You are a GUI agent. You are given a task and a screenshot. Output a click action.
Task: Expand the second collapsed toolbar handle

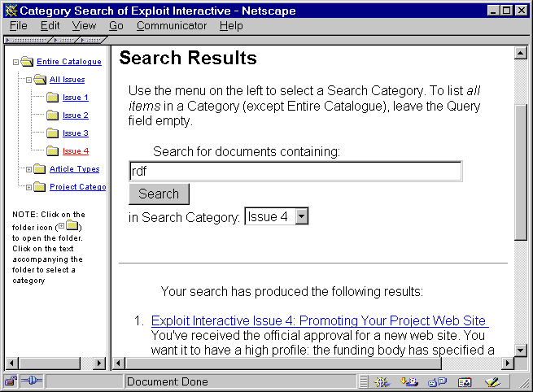(x=66, y=40)
